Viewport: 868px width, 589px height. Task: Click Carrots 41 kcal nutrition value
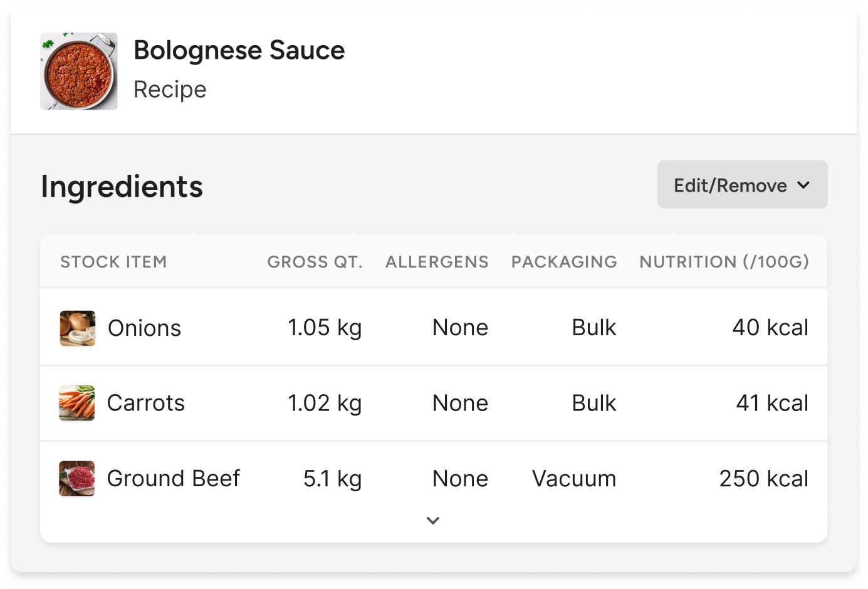[772, 403]
